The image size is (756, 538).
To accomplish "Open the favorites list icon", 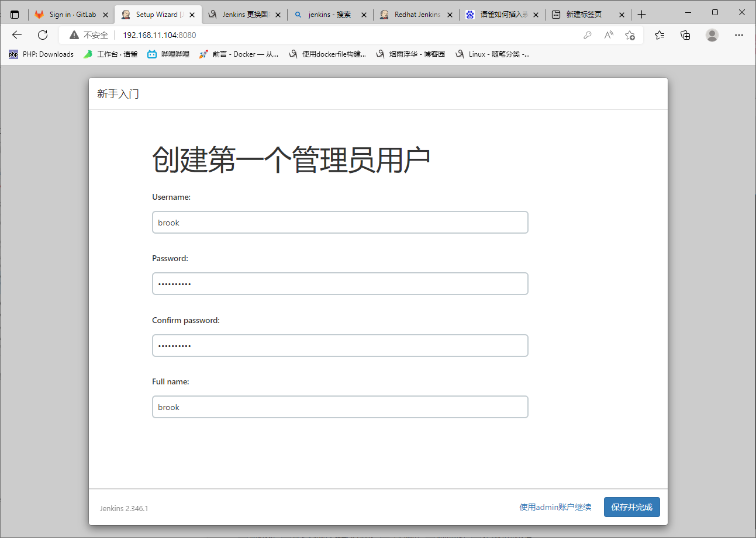I will coord(660,35).
